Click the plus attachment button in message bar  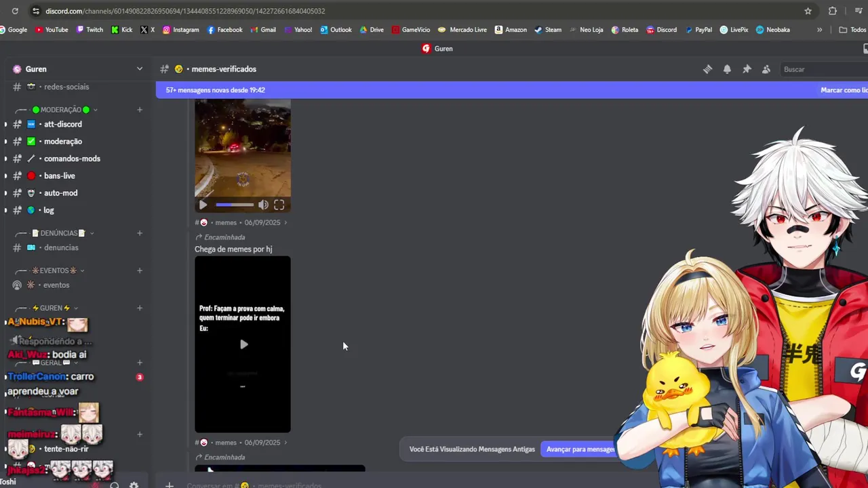[x=170, y=485]
